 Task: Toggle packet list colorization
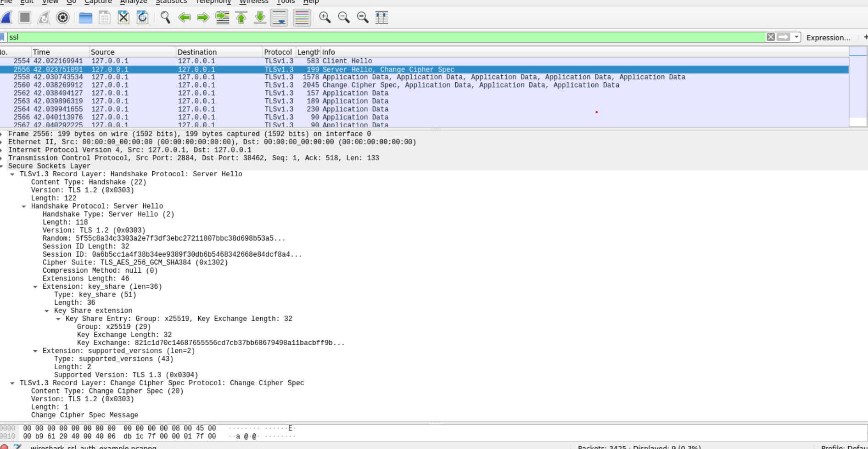tap(301, 18)
